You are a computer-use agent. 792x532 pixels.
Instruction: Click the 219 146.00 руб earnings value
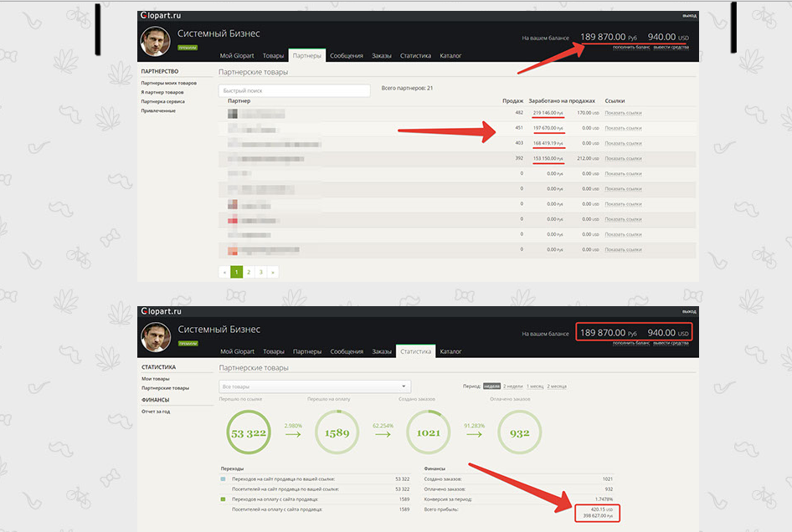548,113
